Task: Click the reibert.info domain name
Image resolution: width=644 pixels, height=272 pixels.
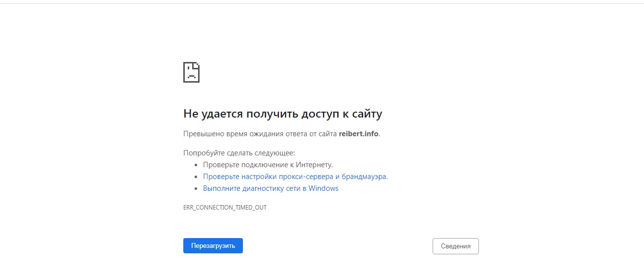Action: tap(359, 134)
